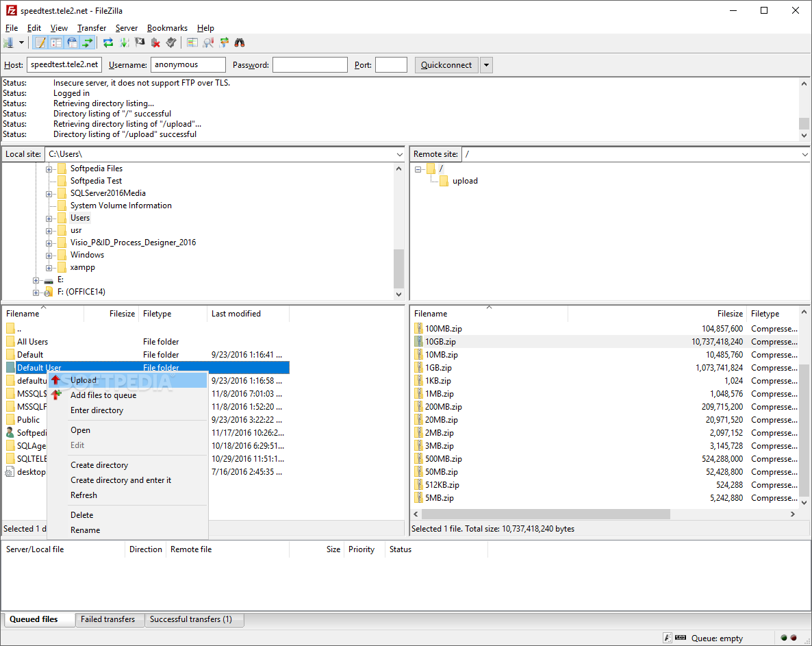
Task: Sort local list by Last modified header
Action: (248, 314)
